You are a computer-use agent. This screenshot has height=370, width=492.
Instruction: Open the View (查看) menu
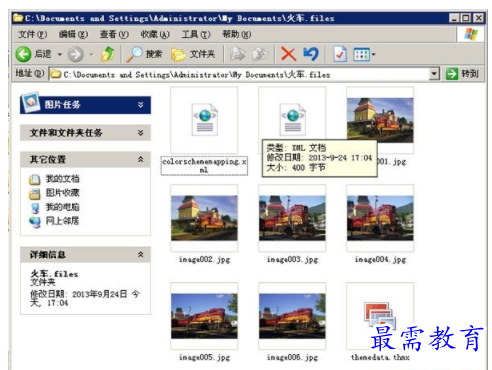(x=114, y=34)
